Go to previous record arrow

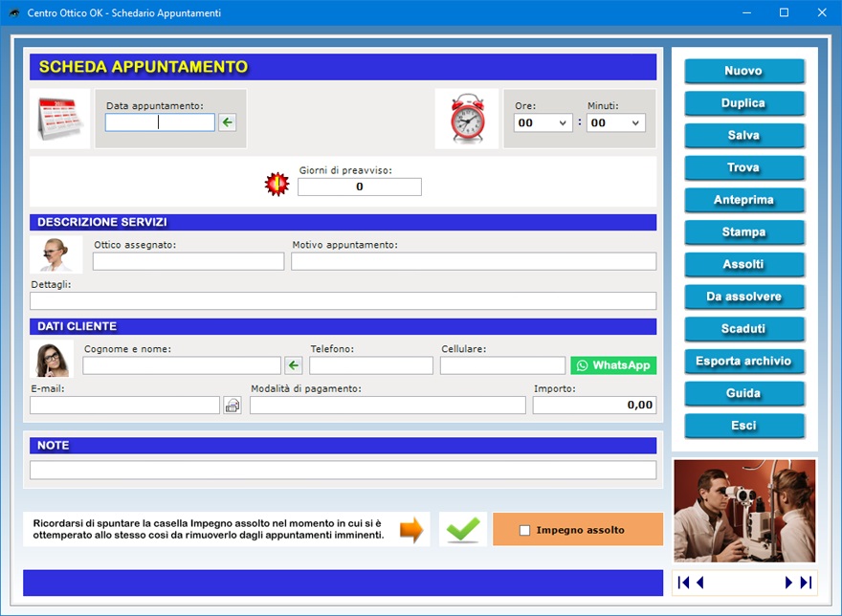(699, 583)
